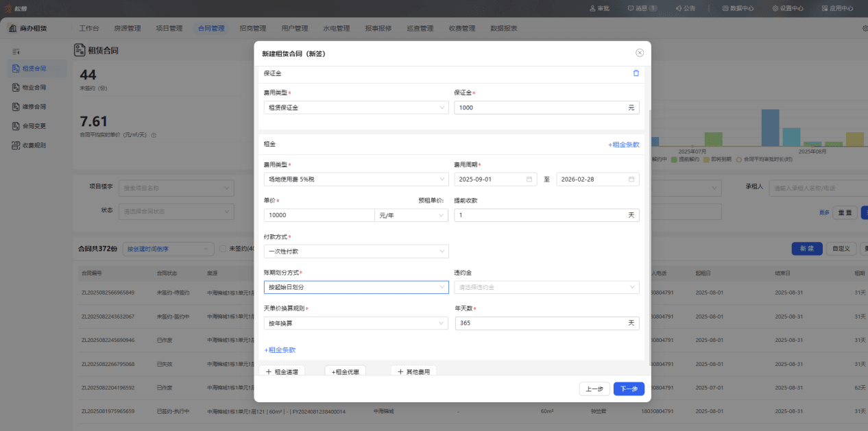Open the 付款方式 dropdown showing 一次性付款

356,251
